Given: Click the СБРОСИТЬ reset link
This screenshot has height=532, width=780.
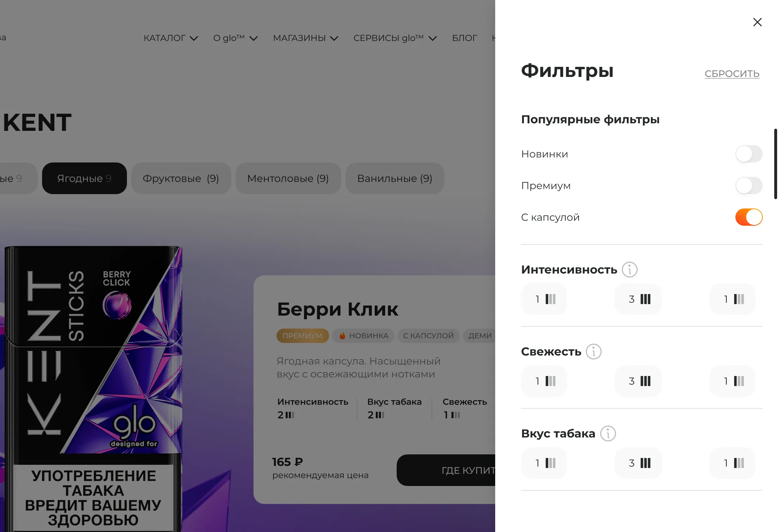Looking at the screenshot, I should click(x=731, y=74).
